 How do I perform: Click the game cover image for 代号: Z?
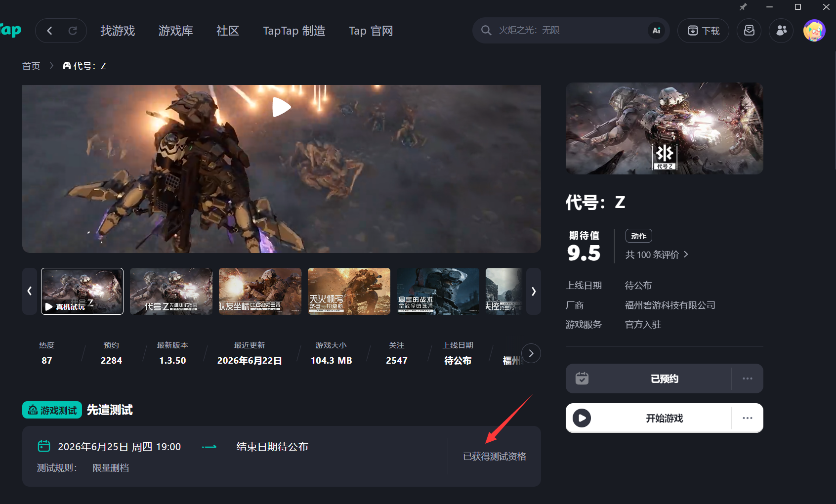click(665, 128)
